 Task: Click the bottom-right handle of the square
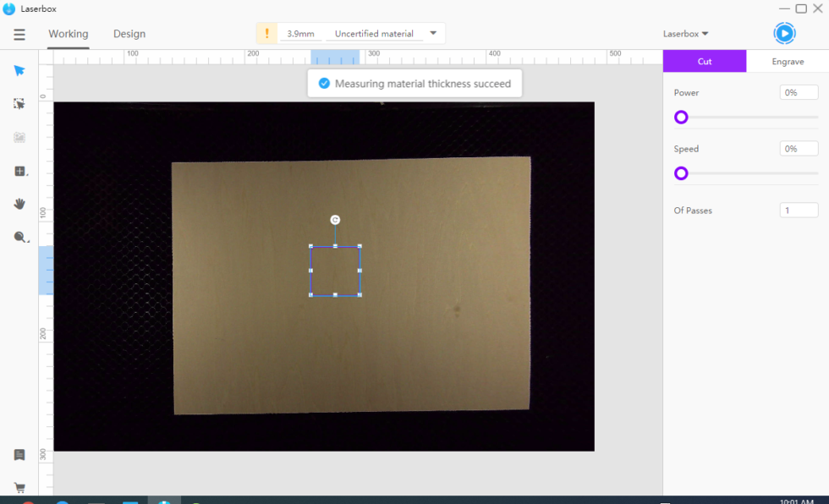point(360,295)
